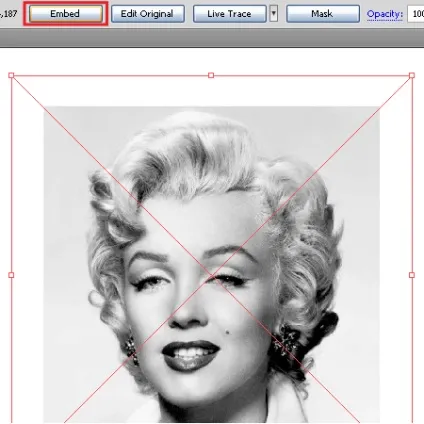424x424 pixels.
Task: Grab the top-center bounding box handle
Action: click(x=211, y=75)
